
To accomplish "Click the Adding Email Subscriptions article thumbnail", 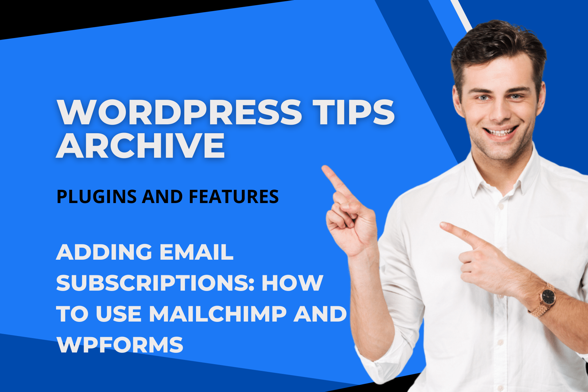I will coord(294,196).
